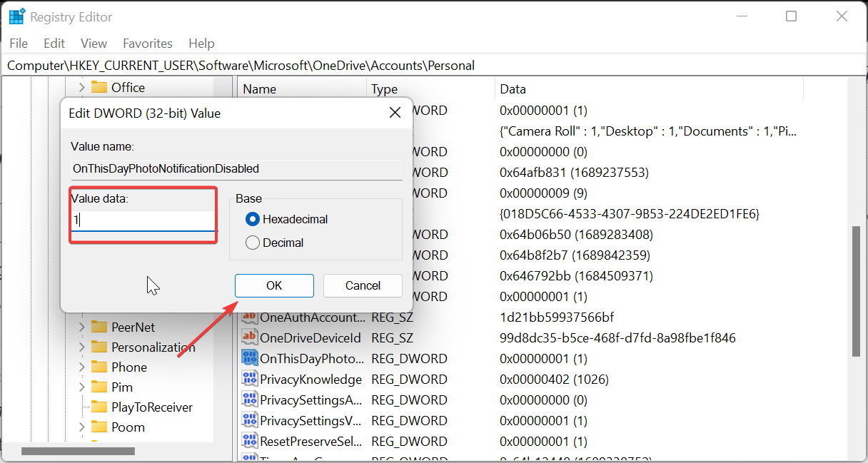Select the Phone key label
Viewport: 868px width, 463px height.
pos(129,367)
